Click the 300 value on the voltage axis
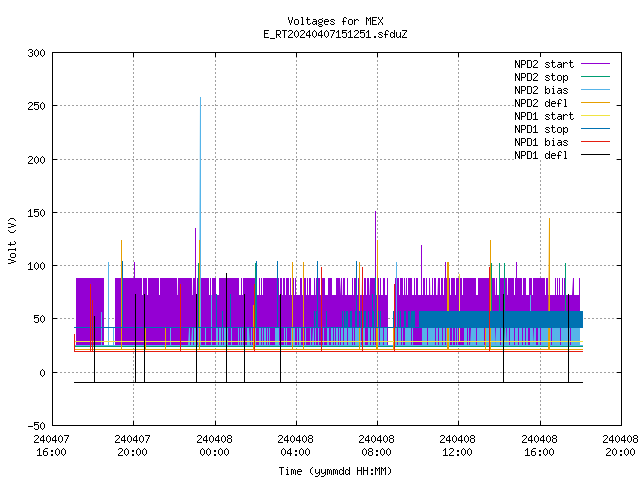Screen dimensions: 640x480 (36, 53)
